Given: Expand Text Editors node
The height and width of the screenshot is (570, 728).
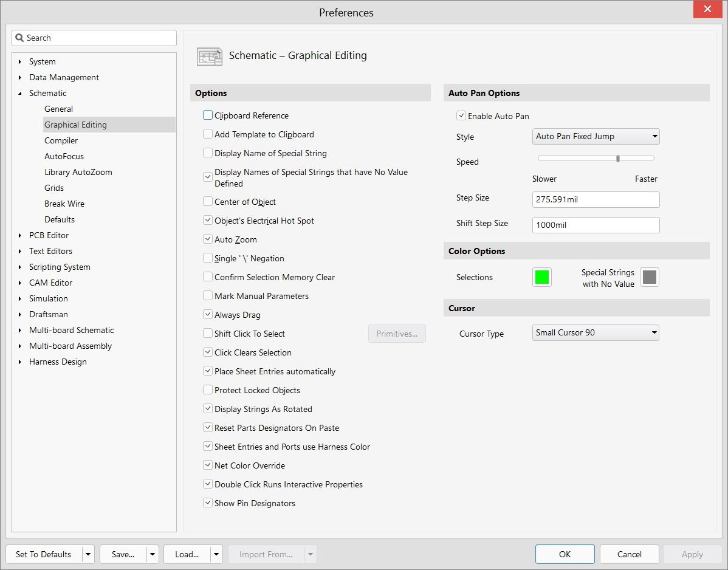Looking at the screenshot, I should point(19,251).
